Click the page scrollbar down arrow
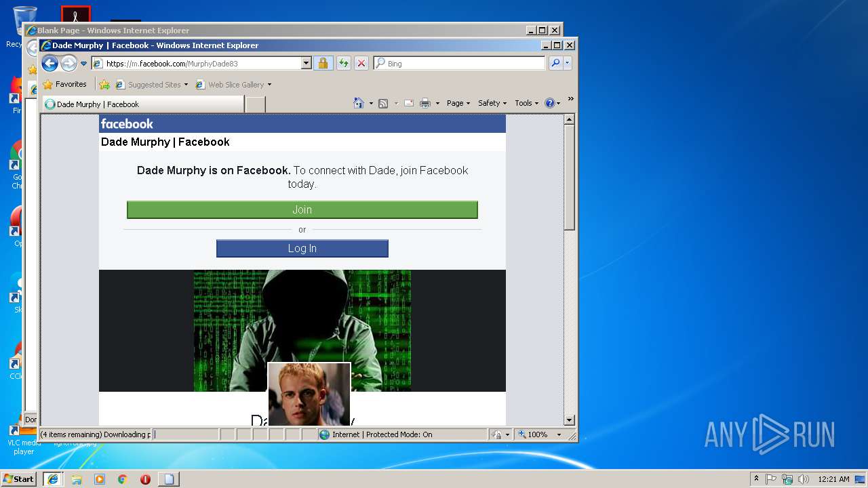 (570, 420)
